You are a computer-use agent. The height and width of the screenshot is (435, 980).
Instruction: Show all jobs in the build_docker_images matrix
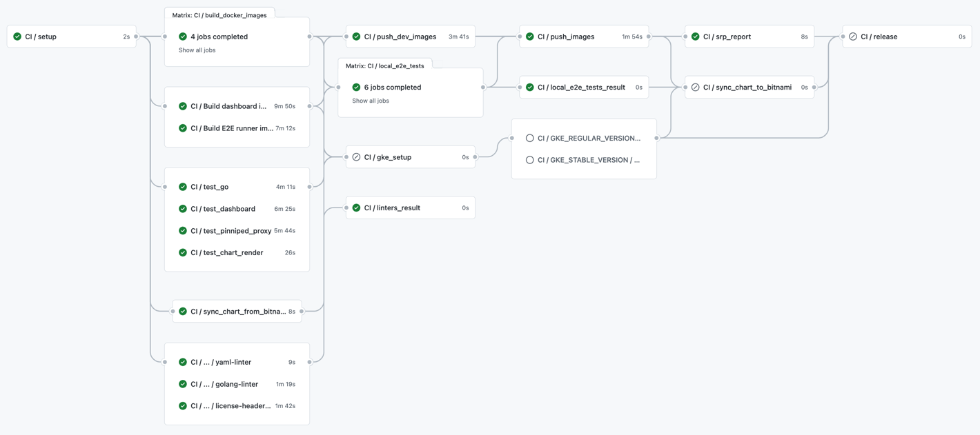click(196, 50)
